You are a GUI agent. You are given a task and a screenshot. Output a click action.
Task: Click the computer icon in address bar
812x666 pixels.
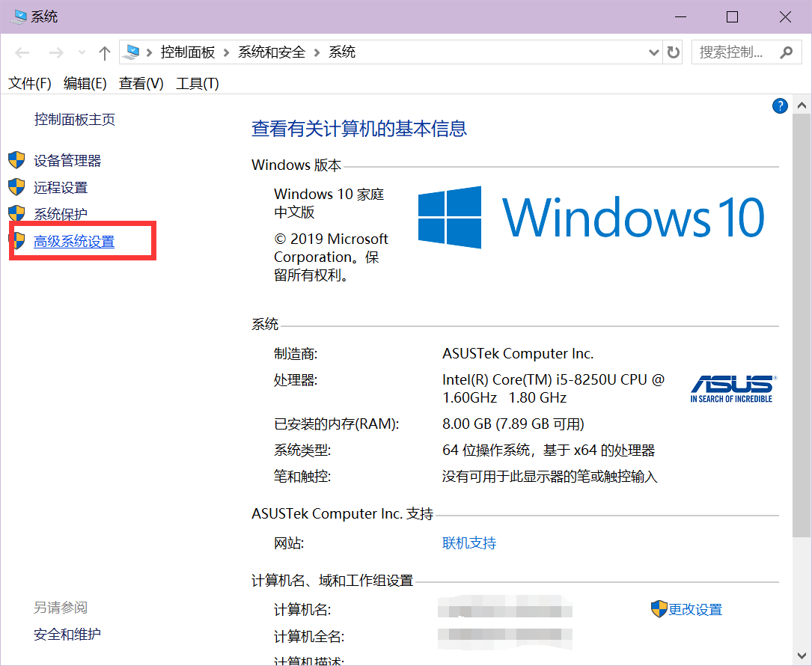point(132,52)
